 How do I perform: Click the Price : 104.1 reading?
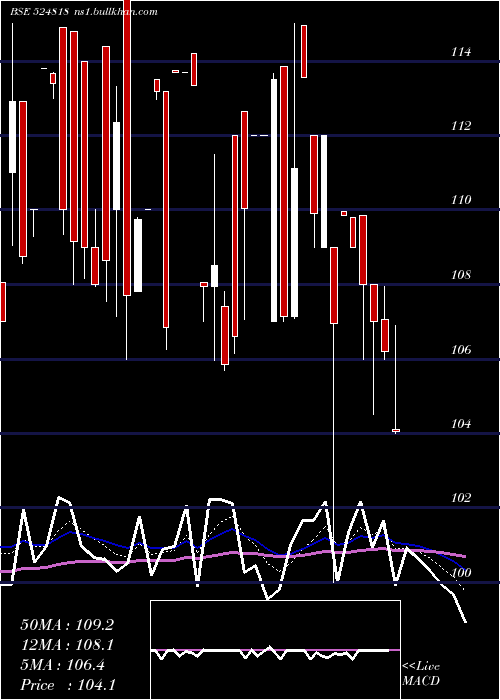(67, 685)
